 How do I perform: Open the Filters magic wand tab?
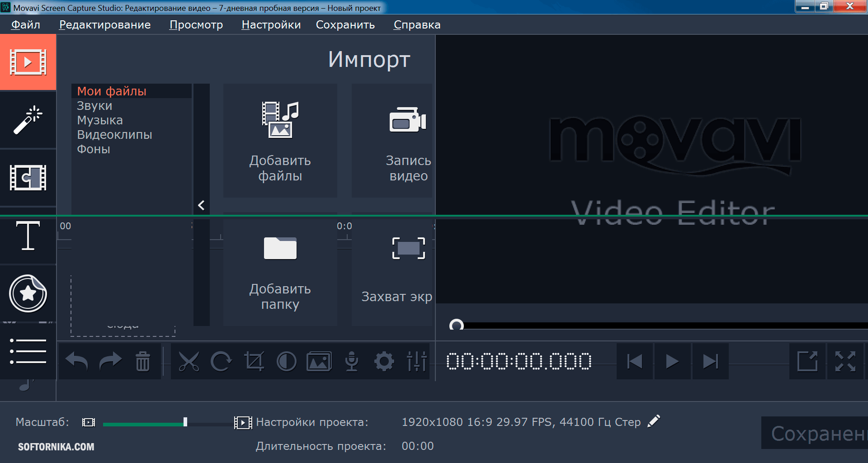click(28, 120)
